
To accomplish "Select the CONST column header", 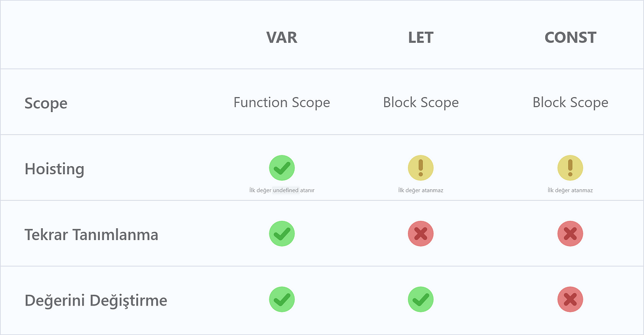I will (x=570, y=38).
